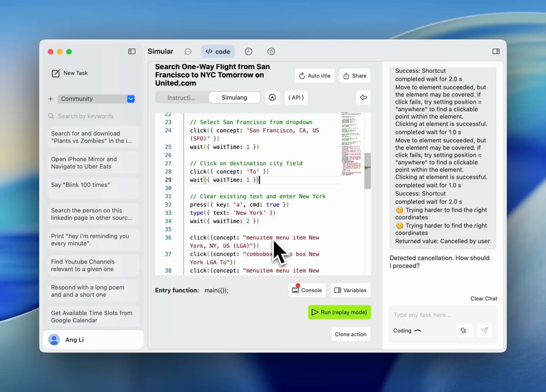
Task: Click "Detected cancellation" chat message
Action: (x=439, y=262)
